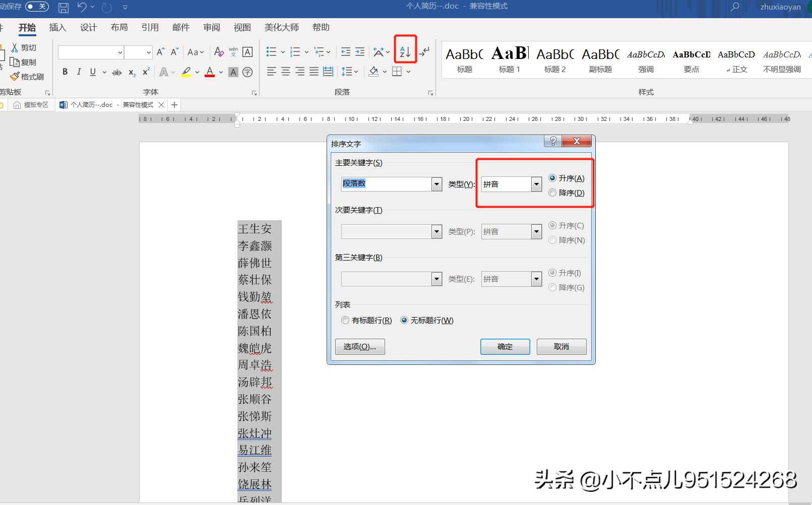Switch to the 插入 ribbon tab

pos(57,28)
